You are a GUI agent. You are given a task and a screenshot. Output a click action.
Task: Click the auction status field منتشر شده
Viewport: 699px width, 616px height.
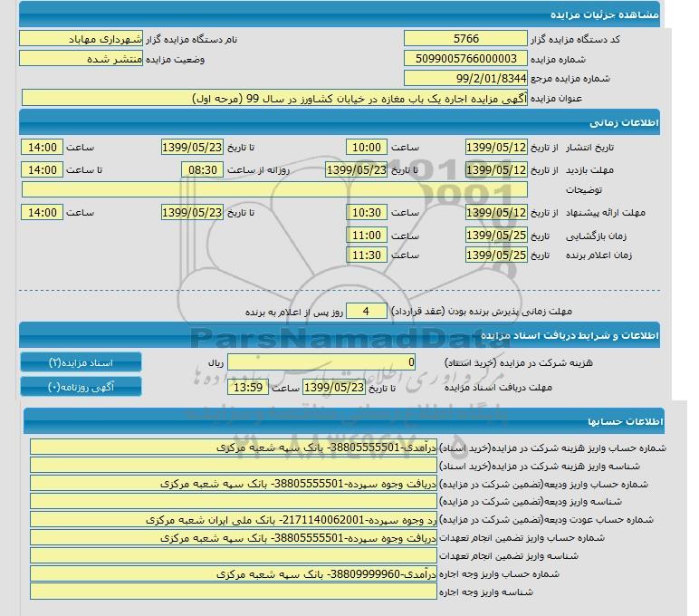[81, 59]
